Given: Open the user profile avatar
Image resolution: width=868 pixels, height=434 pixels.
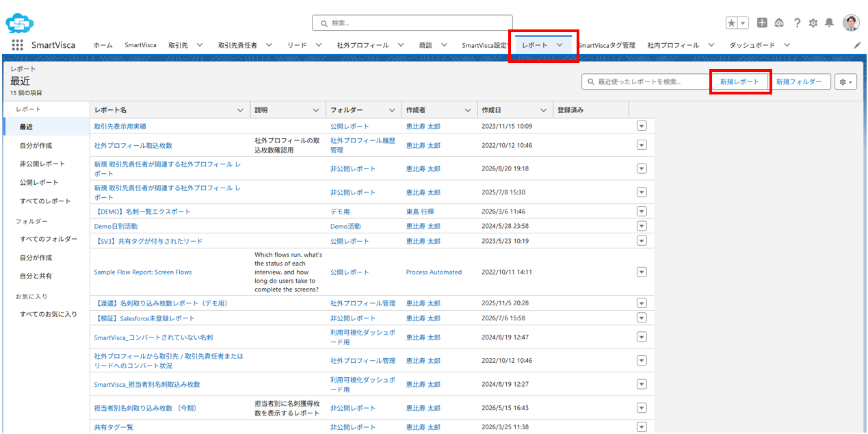Looking at the screenshot, I should (x=851, y=23).
